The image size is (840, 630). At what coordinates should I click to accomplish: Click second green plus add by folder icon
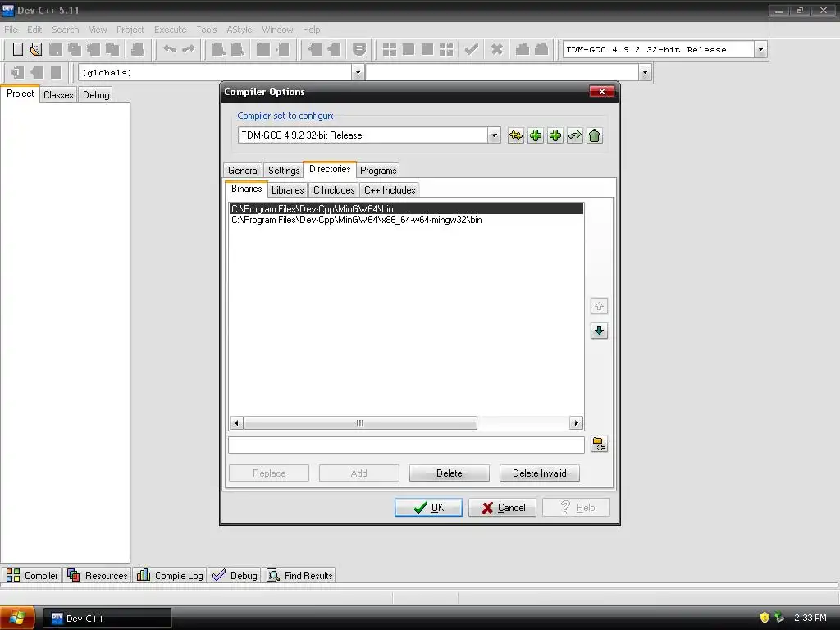click(555, 135)
